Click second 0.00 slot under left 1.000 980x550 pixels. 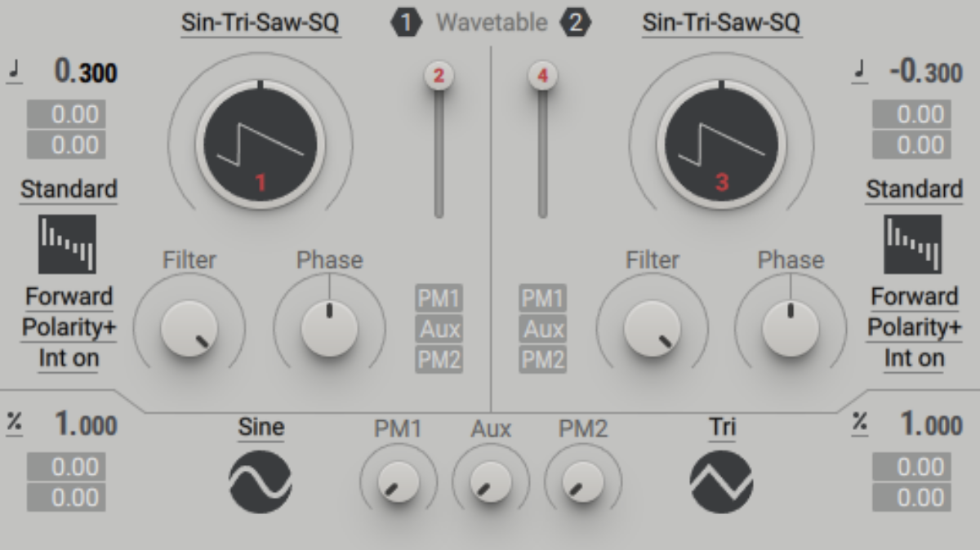tap(65, 498)
